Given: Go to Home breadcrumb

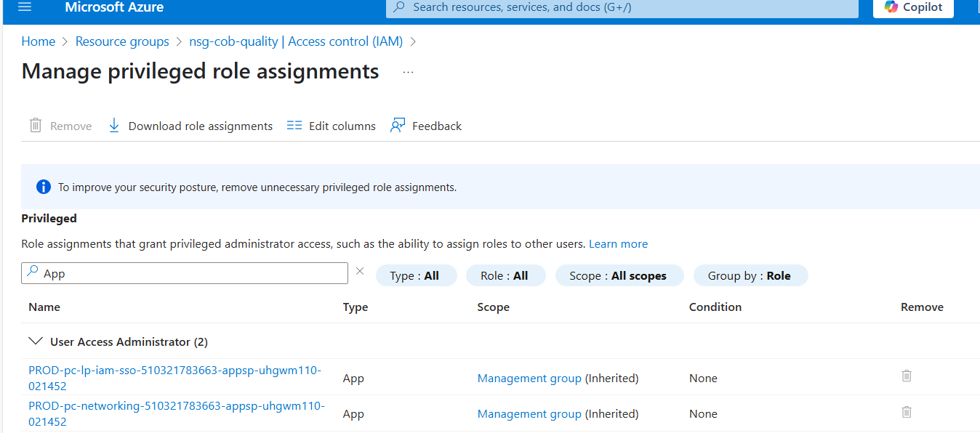Looking at the screenshot, I should tap(39, 41).
